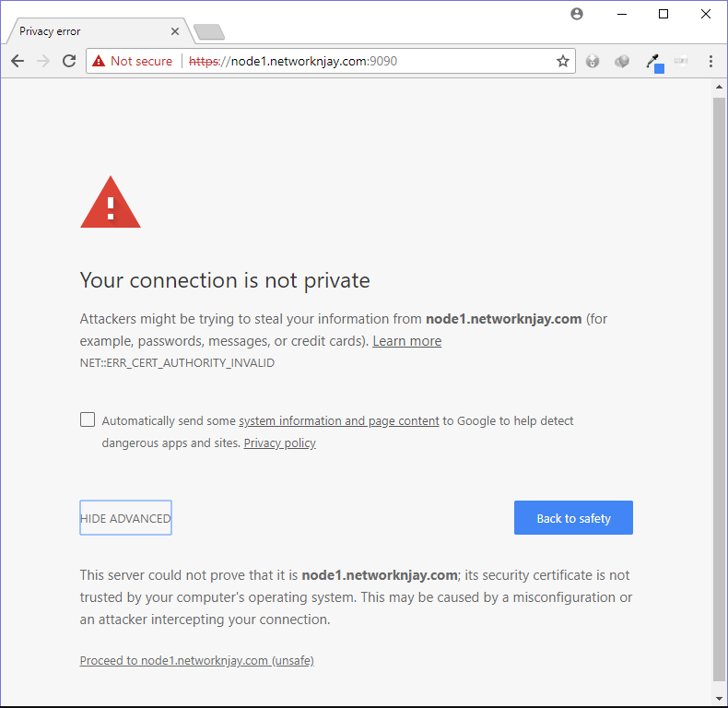Open the color picker eyedropper extension
Viewport: 728px width, 708px height.
click(x=653, y=62)
